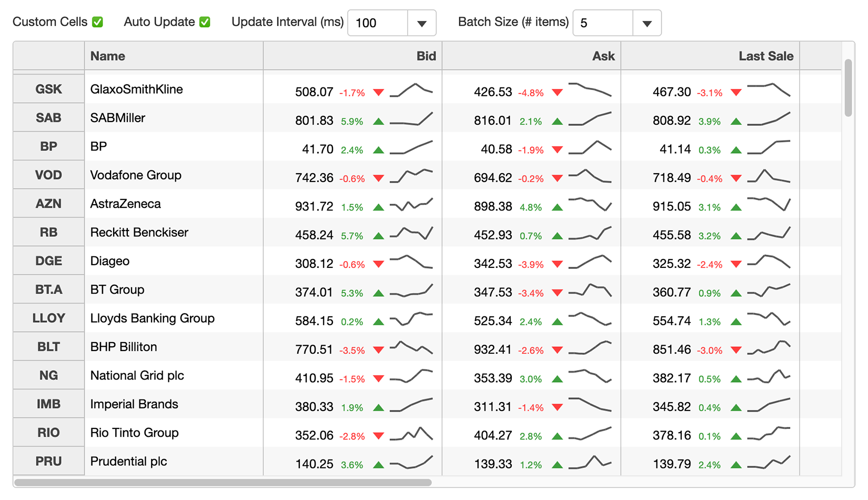The width and height of the screenshot is (868, 500).
Task: Click the Update Interval input showing 100
Action: tap(378, 23)
